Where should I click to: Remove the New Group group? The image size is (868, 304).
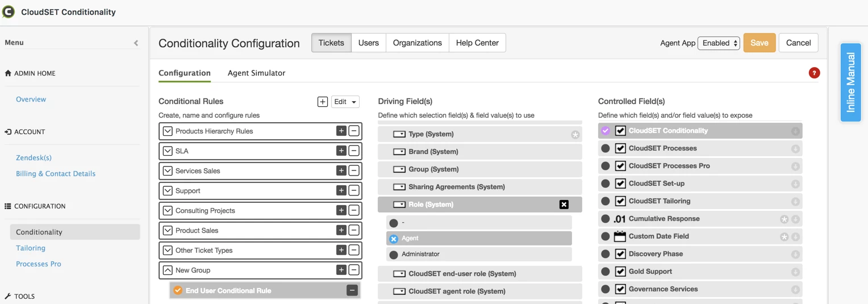[353, 270]
